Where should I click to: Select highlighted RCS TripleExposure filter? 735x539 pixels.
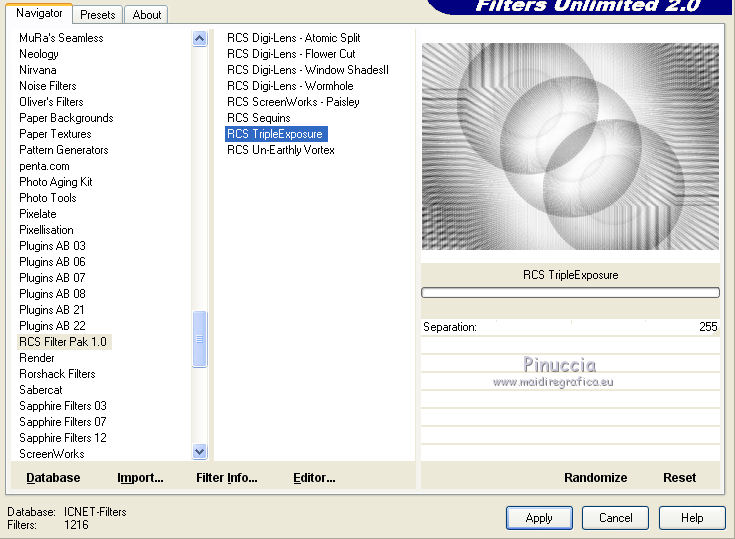[x=276, y=134]
